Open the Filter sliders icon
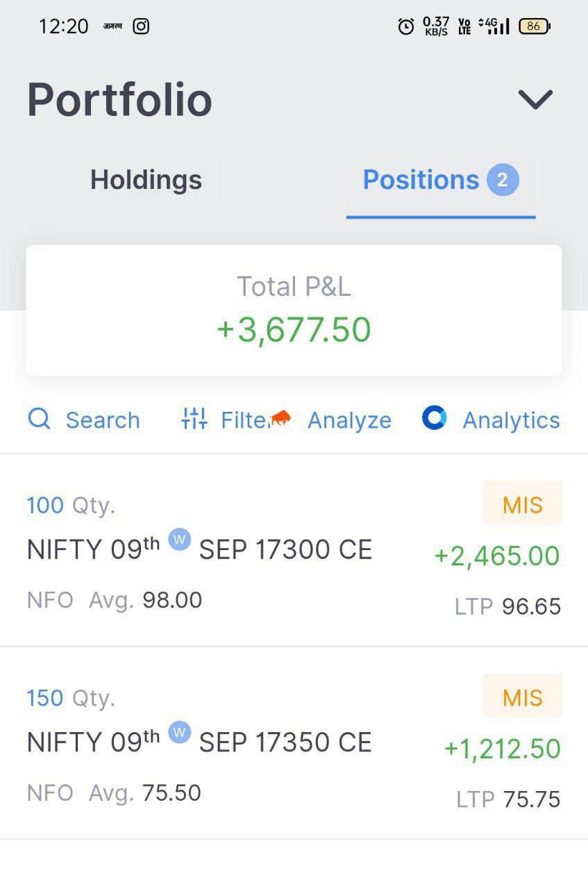The height and width of the screenshot is (889, 588). pyautogui.click(x=194, y=418)
